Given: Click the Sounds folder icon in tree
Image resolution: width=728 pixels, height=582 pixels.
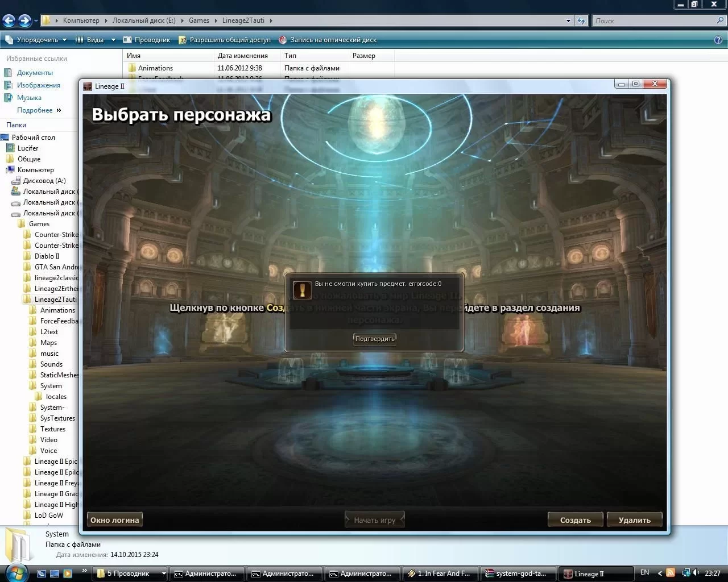Looking at the screenshot, I should [x=33, y=364].
